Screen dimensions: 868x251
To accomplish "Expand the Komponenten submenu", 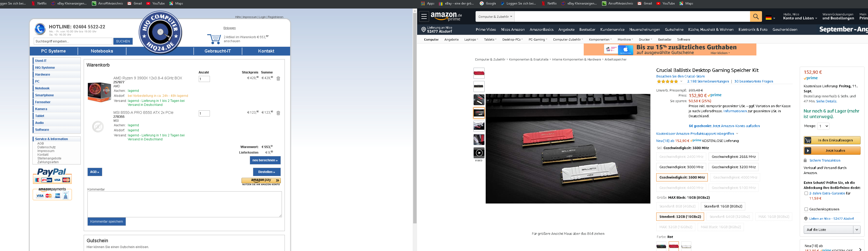I will click(600, 40).
